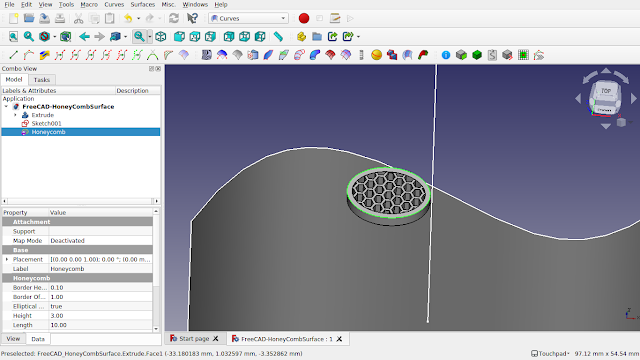Switch to the Tasks tab
The width and height of the screenshot is (640, 360).
click(42, 80)
